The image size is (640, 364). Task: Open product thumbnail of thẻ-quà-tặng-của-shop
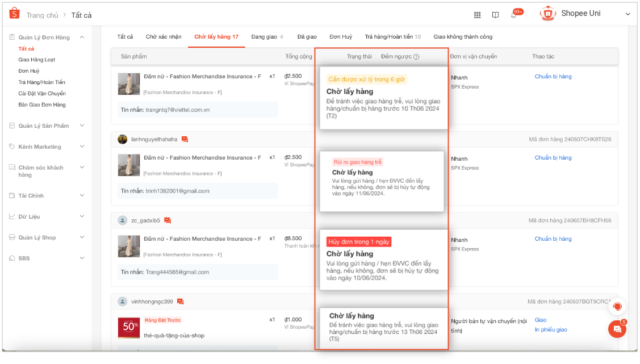pyautogui.click(x=129, y=328)
